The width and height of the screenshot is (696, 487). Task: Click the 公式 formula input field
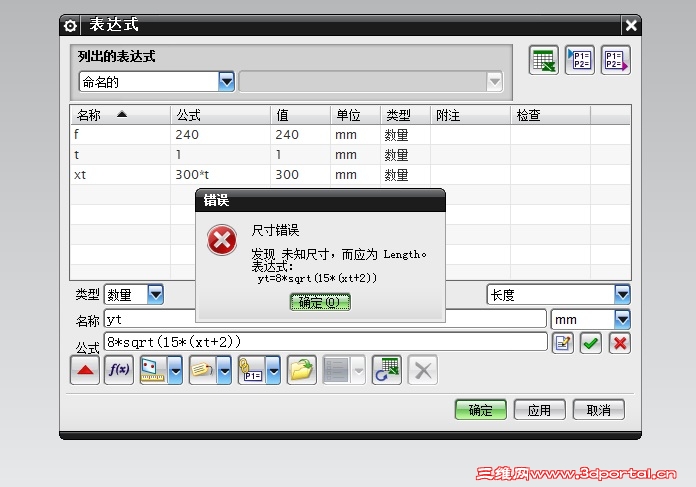[x=325, y=342]
